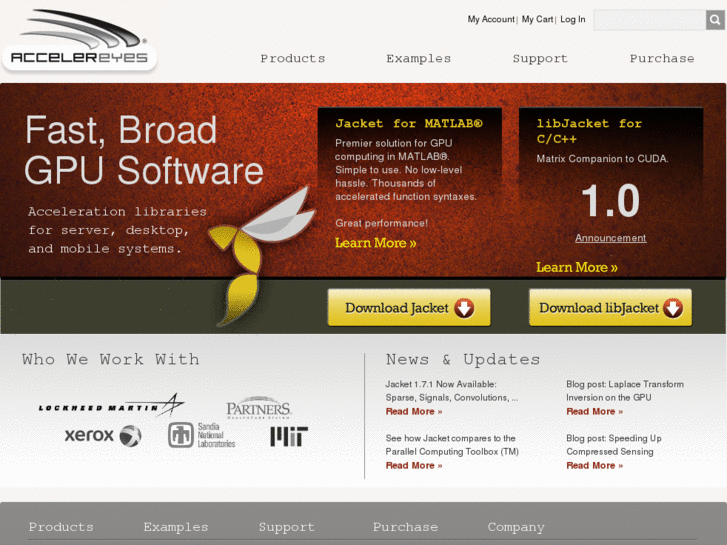Viewport: 727px width, 545px height.
Task: Click footer Purchase link
Action: pyautogui.click(x=405, y=527)
